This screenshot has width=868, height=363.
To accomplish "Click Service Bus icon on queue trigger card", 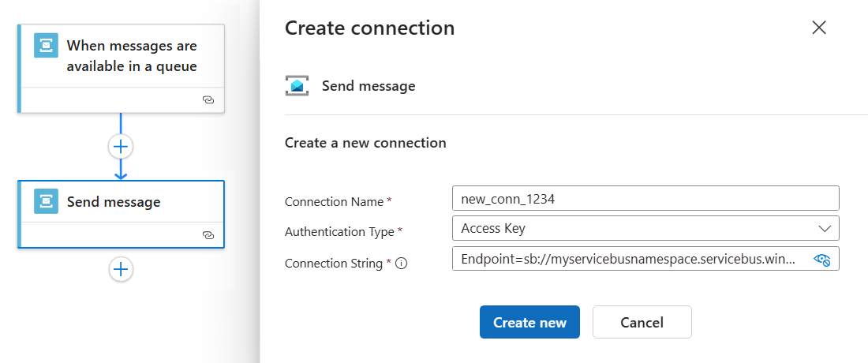I will point(47,46).
